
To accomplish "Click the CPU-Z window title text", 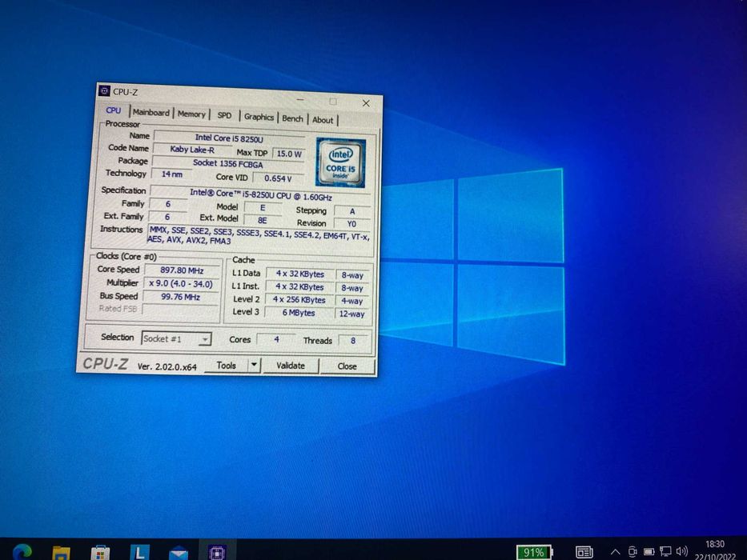I will pyautogui.click(x=125, y=92).
